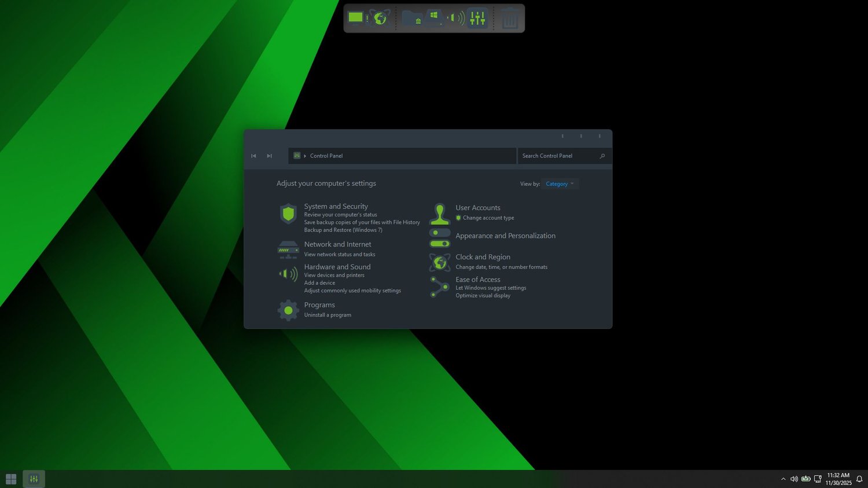Click the Programs gear icon
868x488 pixels.
[x=288, y=310]
